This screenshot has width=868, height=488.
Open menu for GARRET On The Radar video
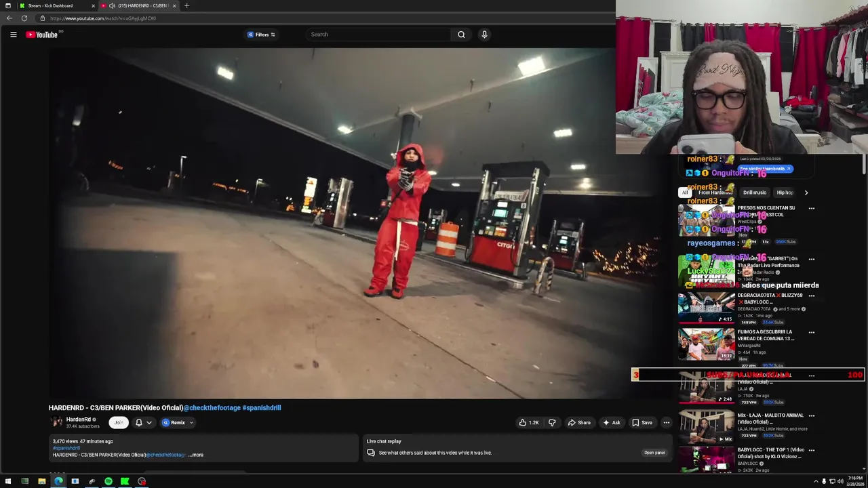click(x=812, y=259)
